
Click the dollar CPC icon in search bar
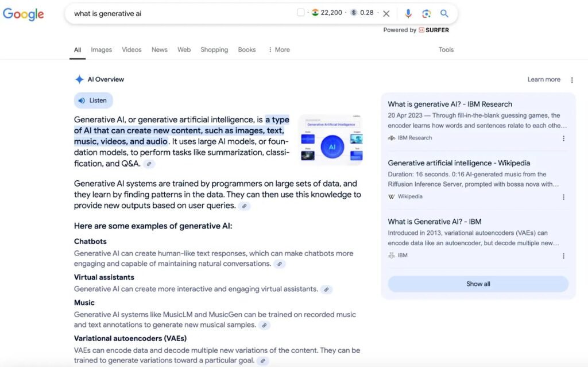click(x=354, y=13)
